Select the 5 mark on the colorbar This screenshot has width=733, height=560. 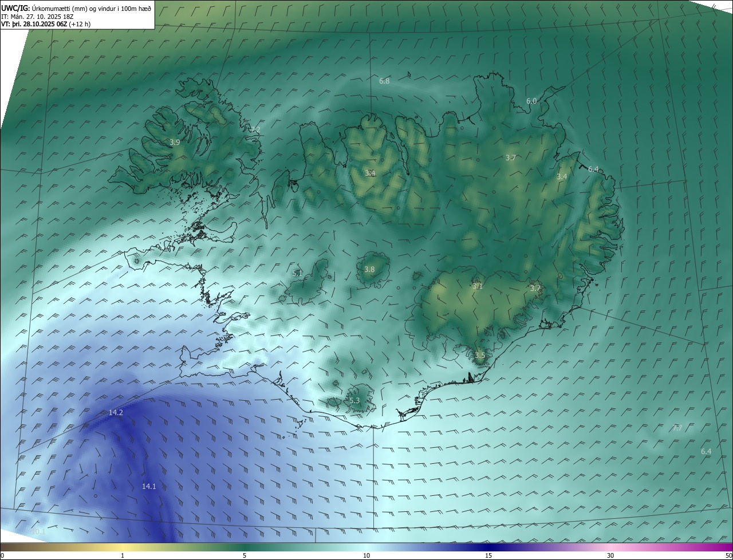(245, 555)
